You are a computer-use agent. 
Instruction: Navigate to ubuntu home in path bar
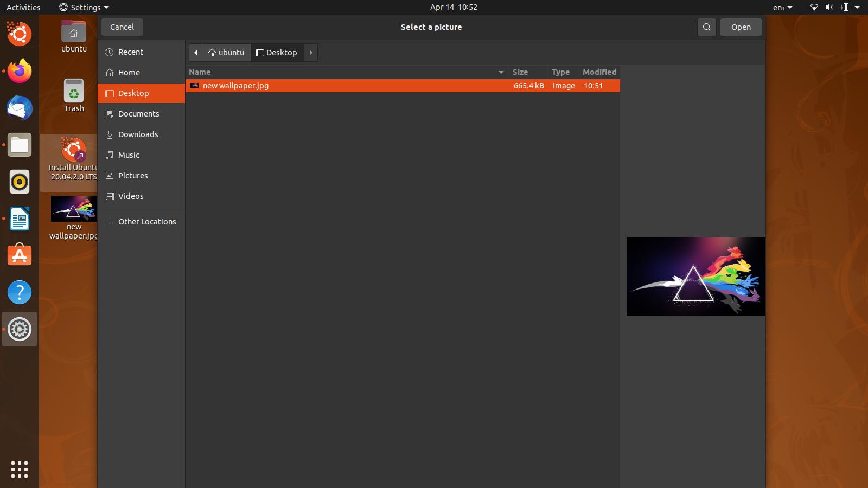coord(226,53)
